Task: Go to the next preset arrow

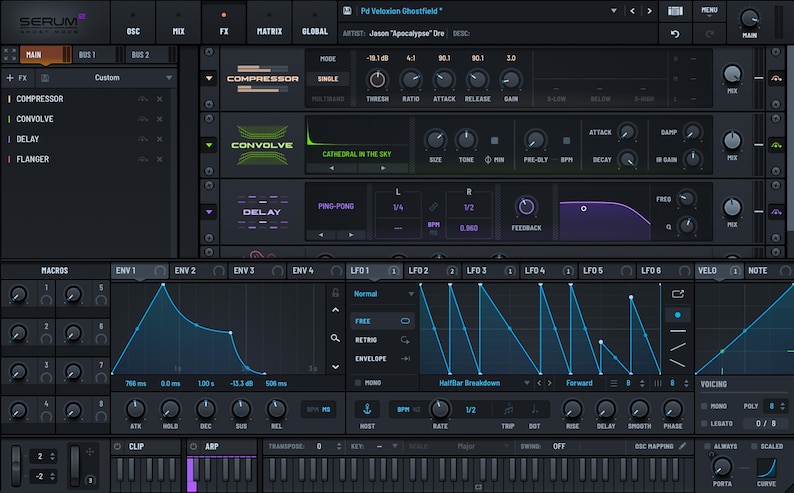Action: (649, 11)
